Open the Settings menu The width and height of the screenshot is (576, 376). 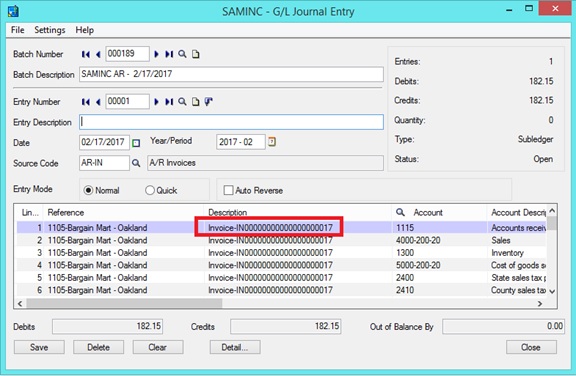click(x=50, y=30)
